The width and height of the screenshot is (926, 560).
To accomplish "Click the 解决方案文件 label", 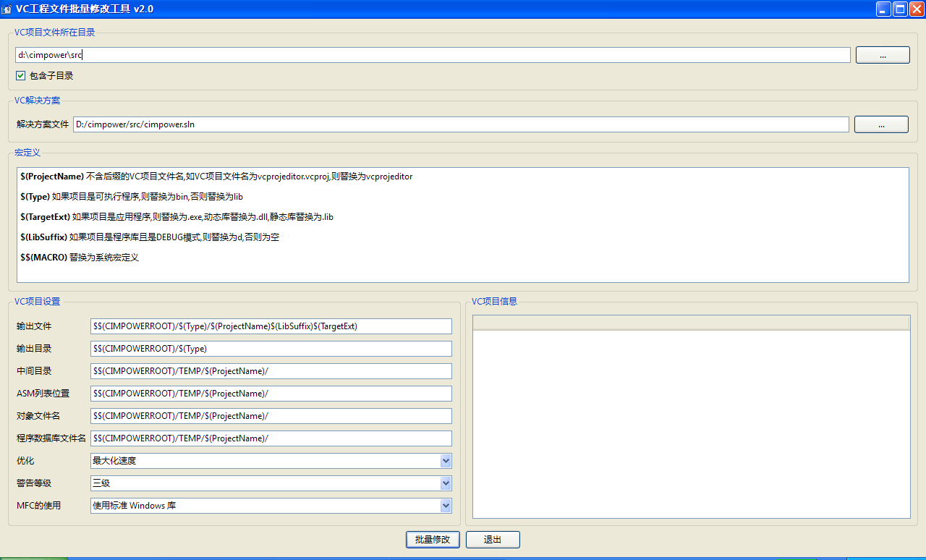I will (43, 124).
